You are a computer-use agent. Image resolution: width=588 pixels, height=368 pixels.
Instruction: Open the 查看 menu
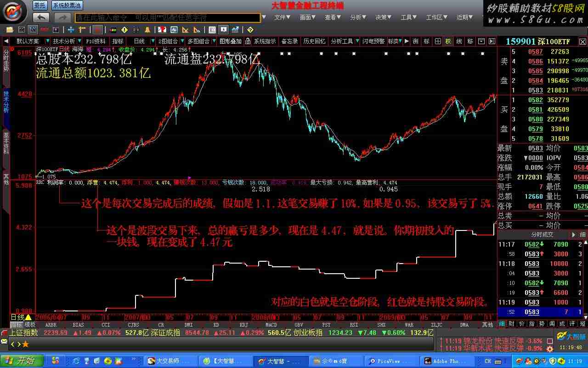click(333, 17)
